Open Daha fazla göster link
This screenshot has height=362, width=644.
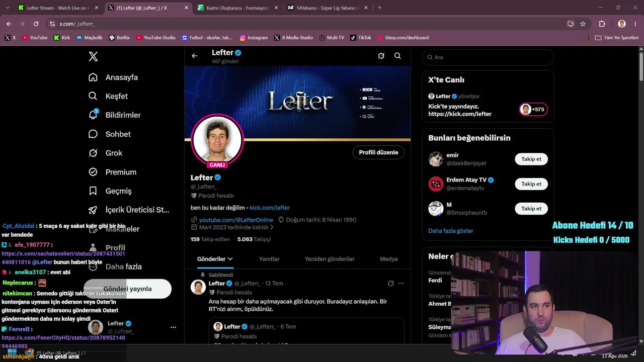451,231
